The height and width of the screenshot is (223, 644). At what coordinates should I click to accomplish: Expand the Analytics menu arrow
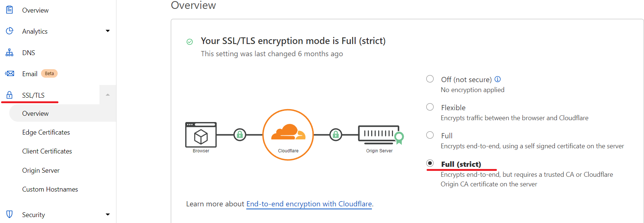pos(108,31)
